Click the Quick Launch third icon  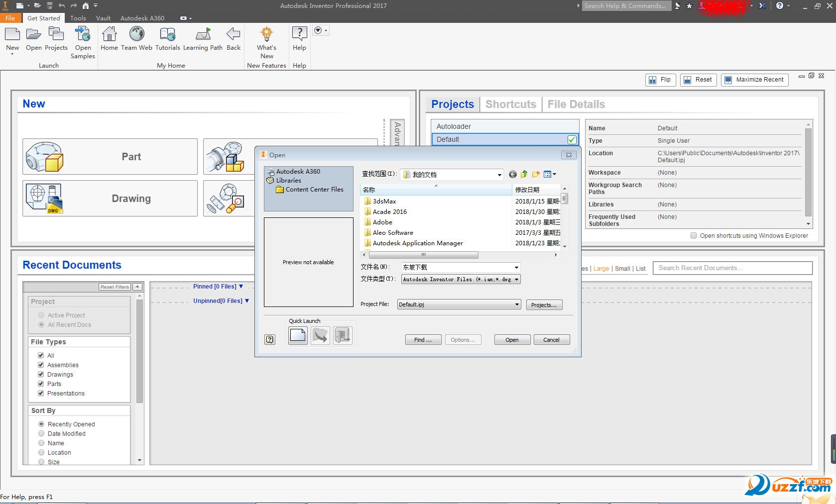point(343,335)
